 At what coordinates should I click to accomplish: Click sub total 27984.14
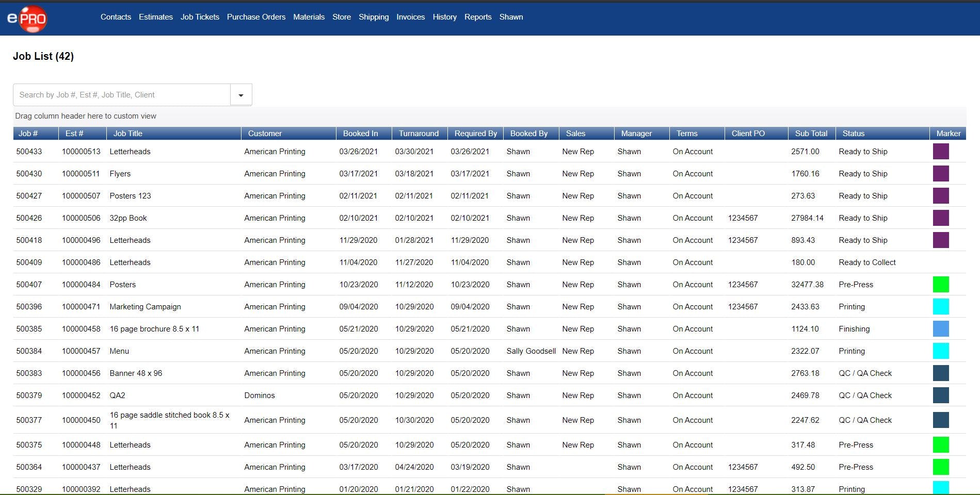click(x=807, y=218)
